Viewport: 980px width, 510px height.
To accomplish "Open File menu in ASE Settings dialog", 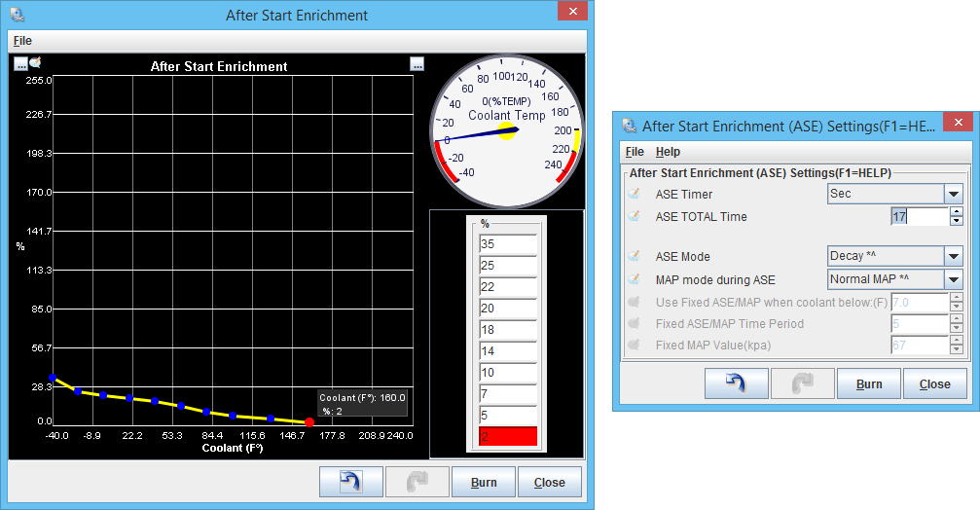I will [x=635, y=152].
